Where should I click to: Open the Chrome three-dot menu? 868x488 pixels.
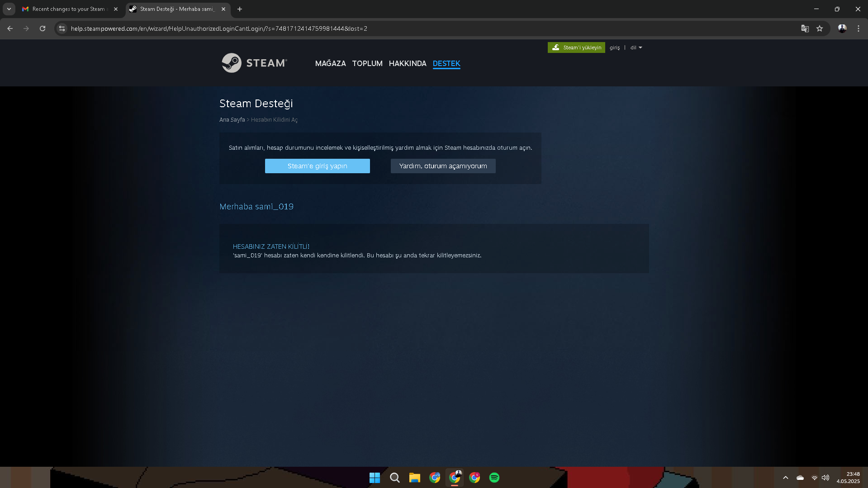click(859, 28)
